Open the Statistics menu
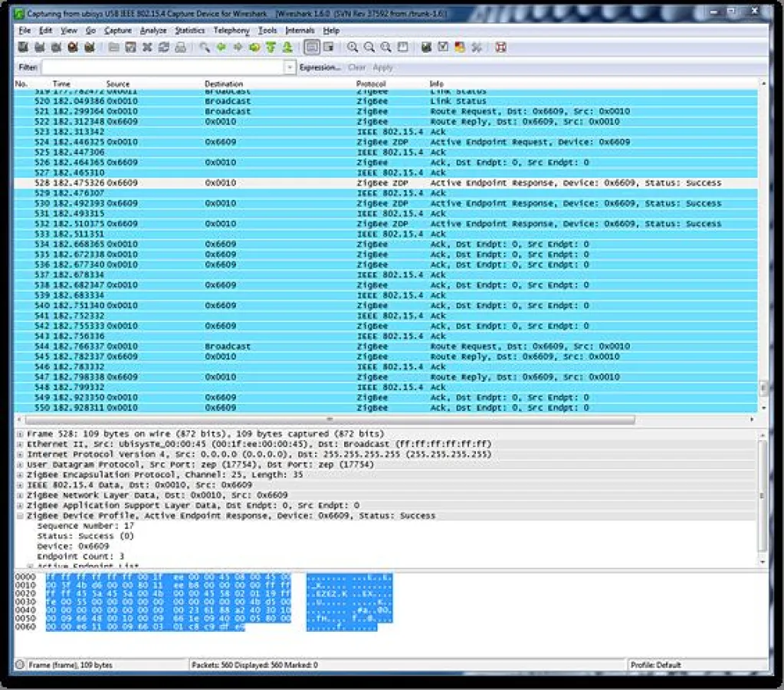Screen dimensions: 784x690 (x=189, y=31)
